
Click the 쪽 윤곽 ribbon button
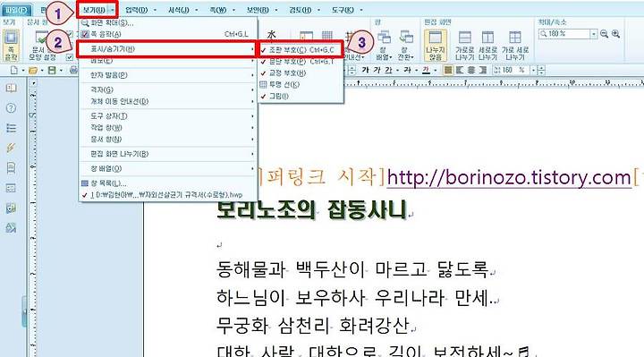click(11, 46)
